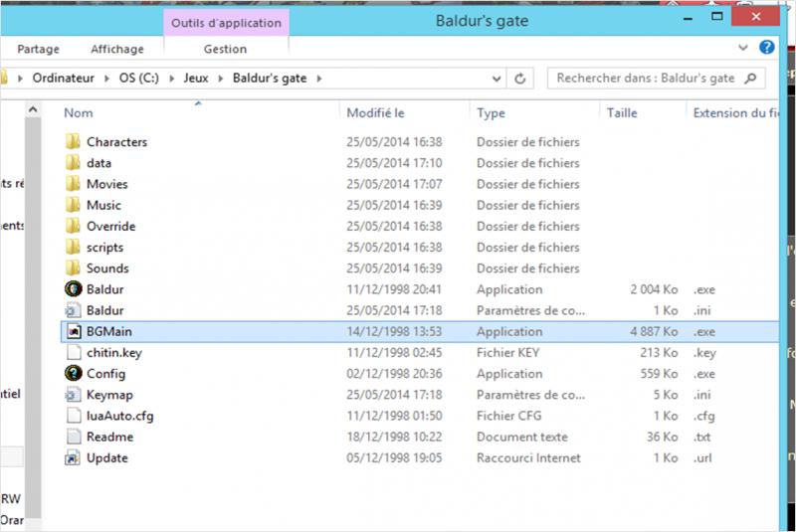796x532 pixels.
Task: Sort files by the Type column
Action: click(x=491, y=112)
